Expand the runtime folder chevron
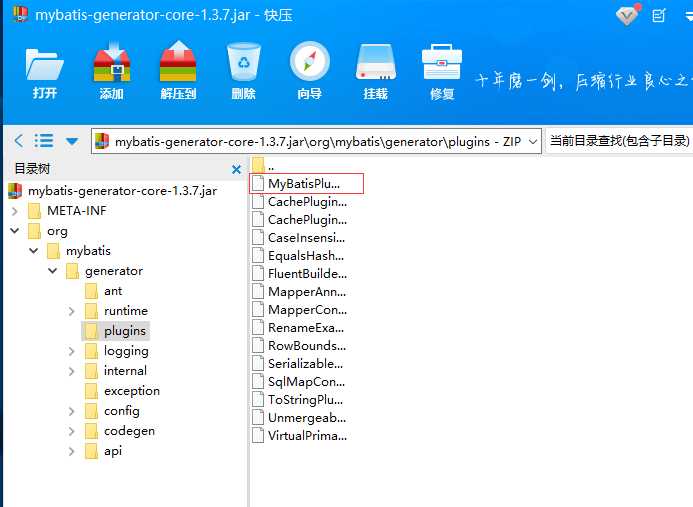Image resolution: width=693 pixels, height=507 pixels. coord(72,311)
